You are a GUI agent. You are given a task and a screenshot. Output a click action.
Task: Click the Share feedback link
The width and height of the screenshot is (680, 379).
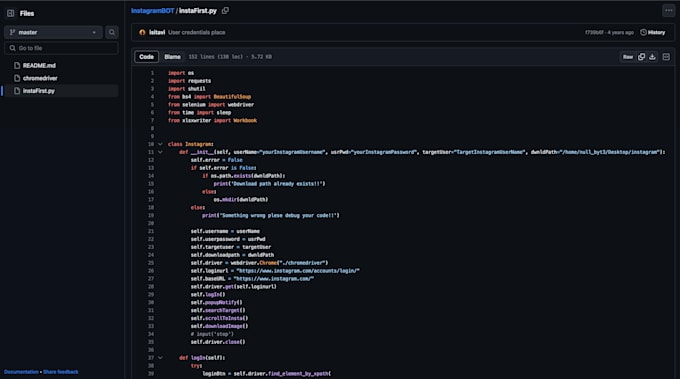pyautogui.click(x=61, y=372)
